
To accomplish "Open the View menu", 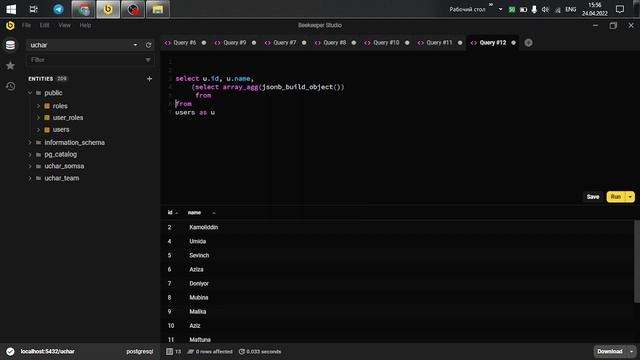I will tap(64, 25).
